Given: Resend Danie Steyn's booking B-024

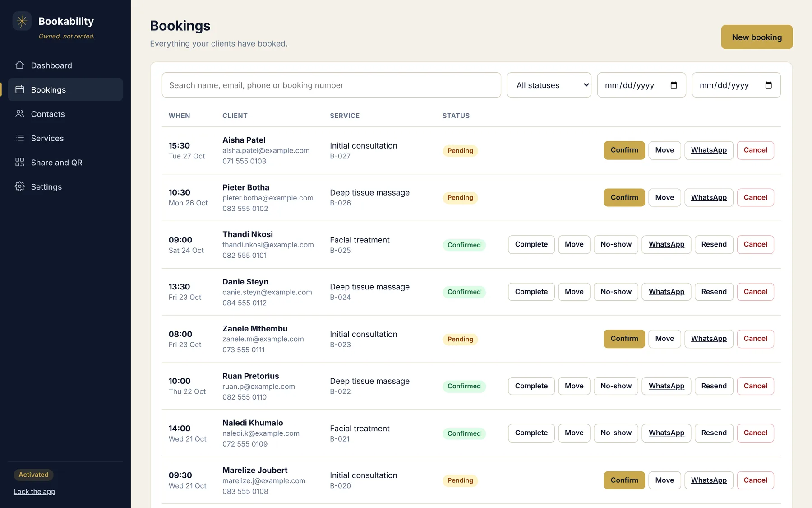Looking at the screenshot, I should click(x=714, y=292).
